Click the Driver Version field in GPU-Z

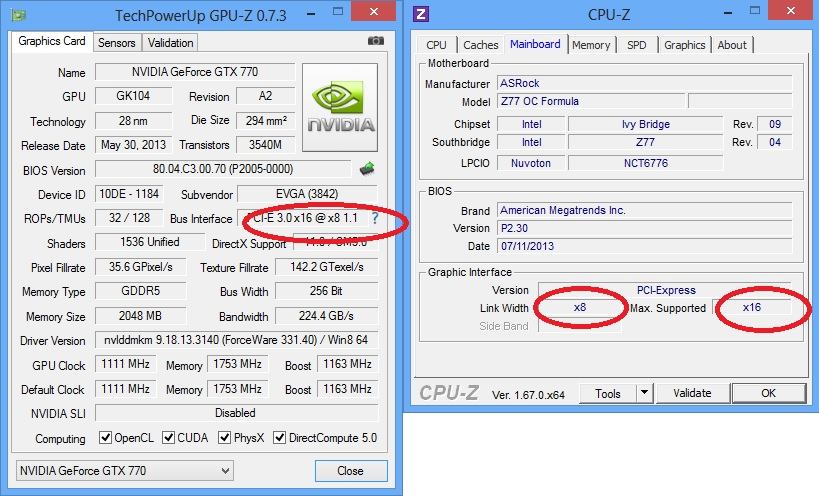(236, 340)
